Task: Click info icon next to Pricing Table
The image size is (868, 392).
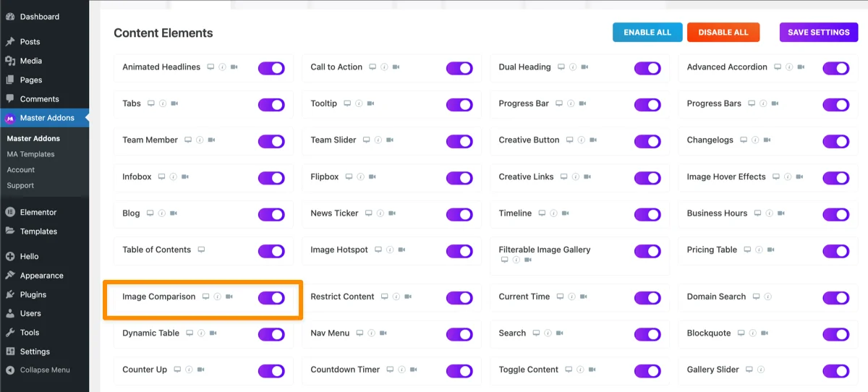Action: click(x=759, y=250)
